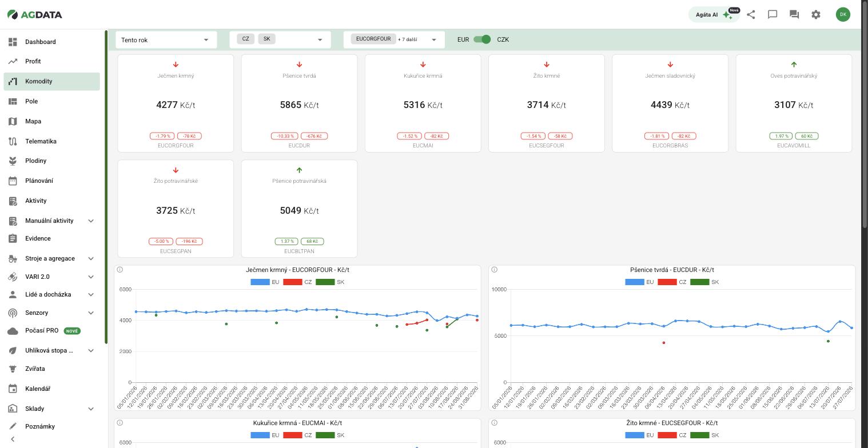Viewport: 868px width, 448px height.
Task: Toggle SK series in Ječmen krmný legend
Action: pos(330,282)
